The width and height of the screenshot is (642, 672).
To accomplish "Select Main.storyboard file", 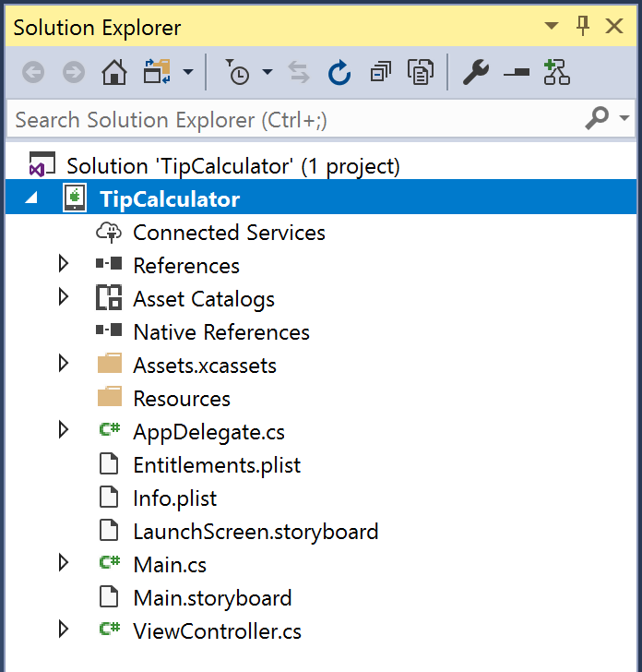I will 212,598.
